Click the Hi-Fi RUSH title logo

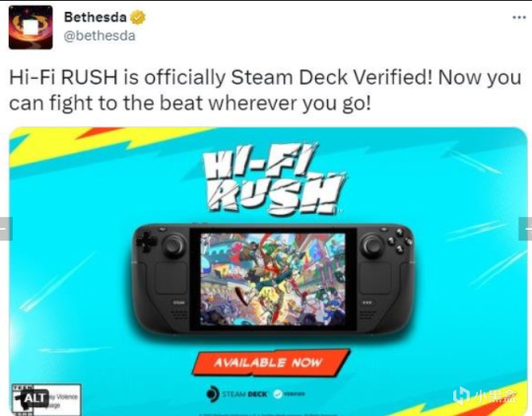click(274, 178)
